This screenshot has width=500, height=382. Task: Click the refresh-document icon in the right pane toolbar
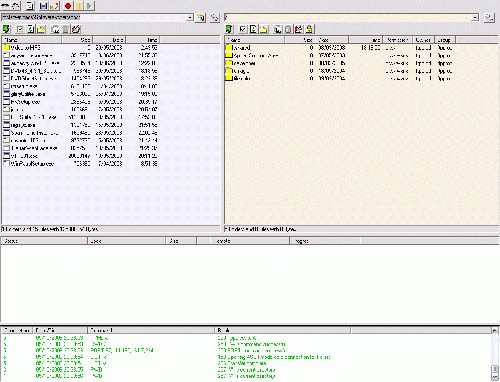(x=253, y=29)
